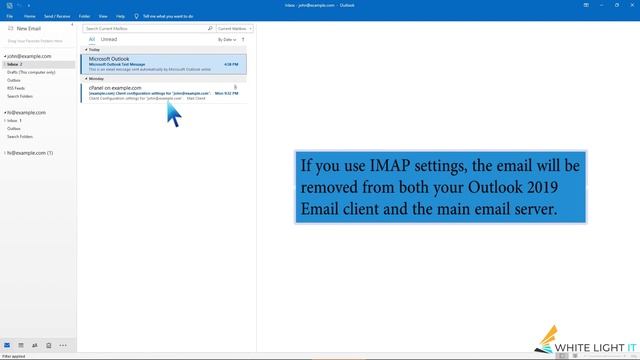Switch to Mail view icon

tap(7, 345)
